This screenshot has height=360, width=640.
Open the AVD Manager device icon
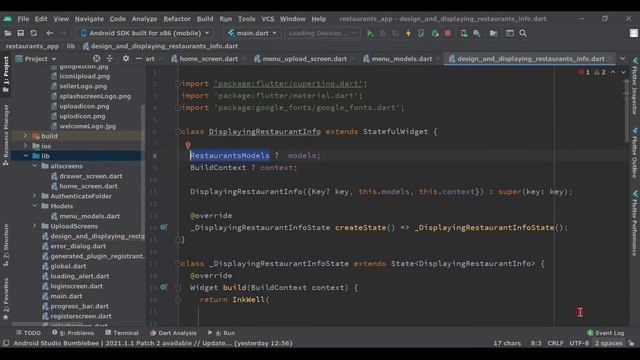(464, 33)
